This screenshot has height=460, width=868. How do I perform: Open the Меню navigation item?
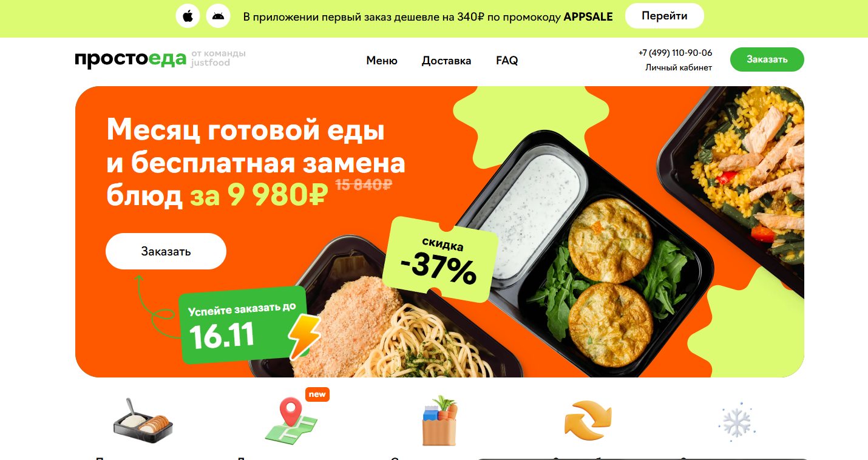point(382,61)
